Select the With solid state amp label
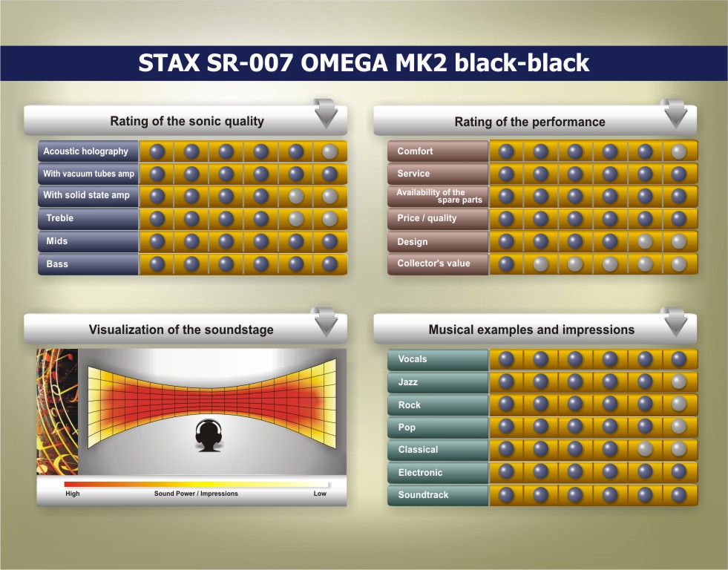728x570 pixels. (88, 195)
